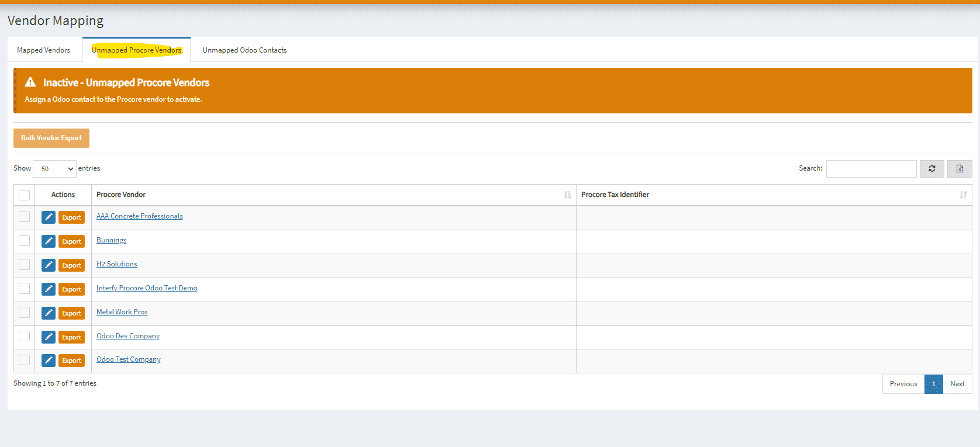The width and height of the screenshot is (980, 447).
Task: Click the Bulk Vendor Export button
Action: click(x=51, y=138)
